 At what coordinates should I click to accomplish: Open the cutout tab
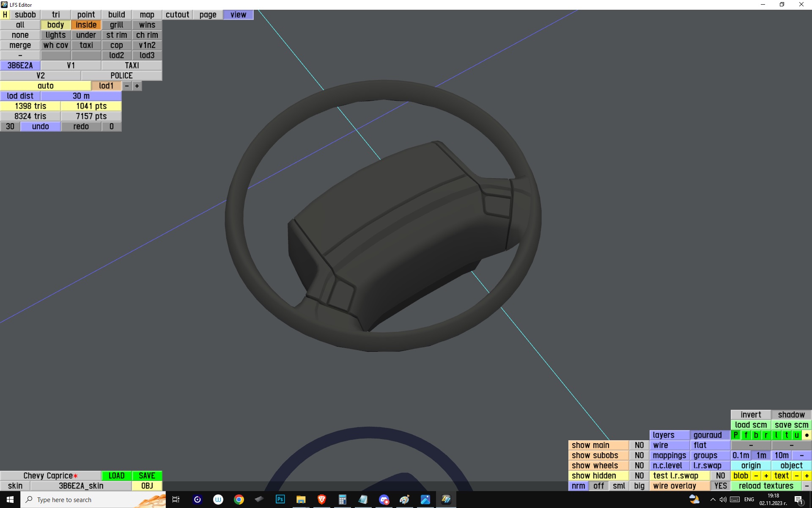click(x=177, y=15)
